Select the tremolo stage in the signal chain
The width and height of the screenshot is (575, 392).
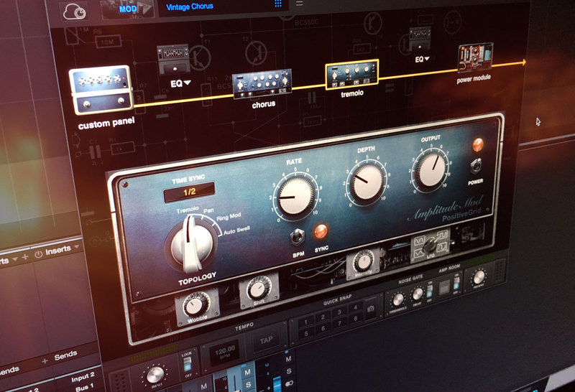point(351,75)
